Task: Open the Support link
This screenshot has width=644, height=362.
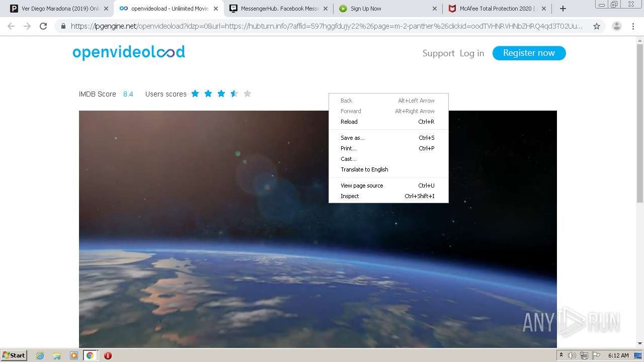Action: (x=438, y=53)
